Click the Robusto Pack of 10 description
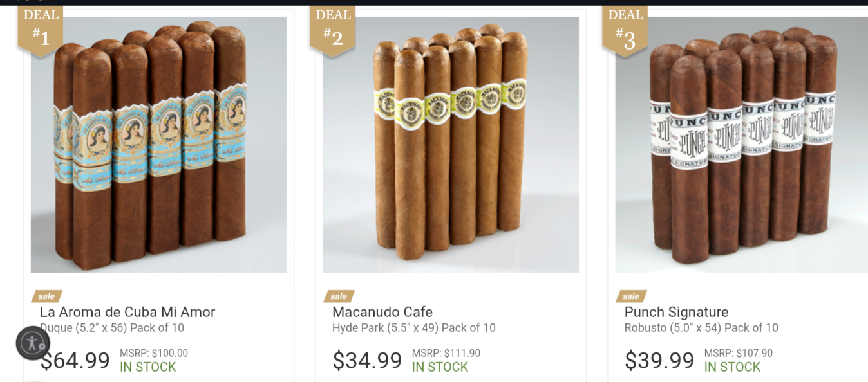 point(701,328)
